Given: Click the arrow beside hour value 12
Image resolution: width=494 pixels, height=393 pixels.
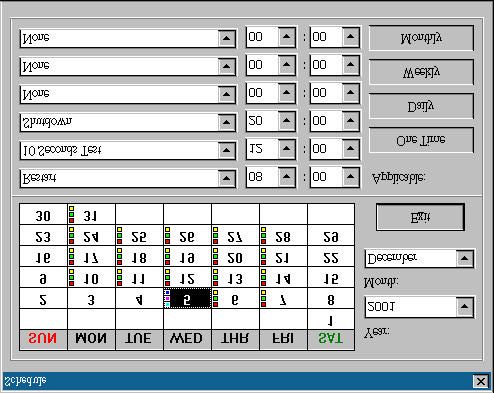Looking at the screenshot, I should pyautogui.click(x=286, y=149).
